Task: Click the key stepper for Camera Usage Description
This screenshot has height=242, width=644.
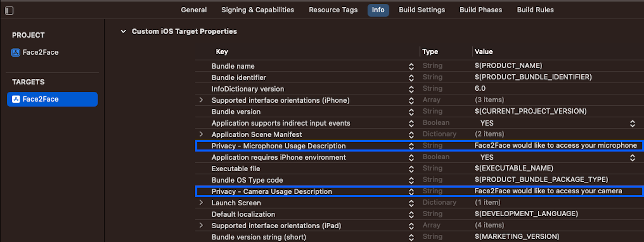Action: (x=411, y=192)
